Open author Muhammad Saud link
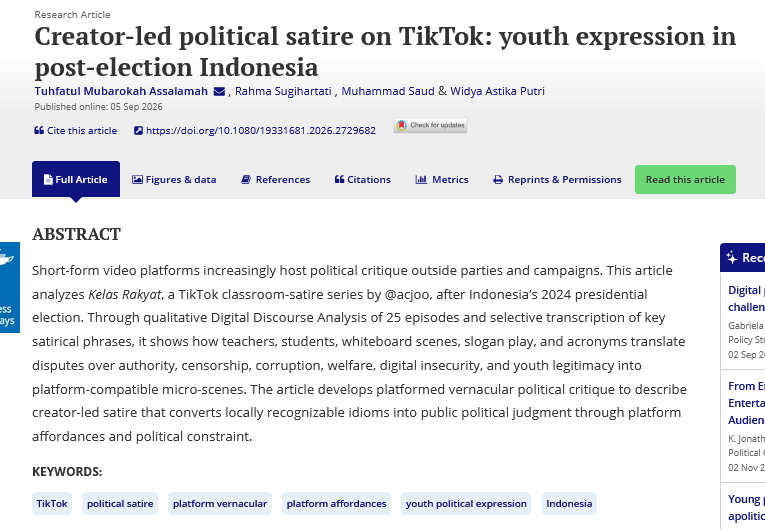This screenshot has width=765, height=529. tap(388, 91)
